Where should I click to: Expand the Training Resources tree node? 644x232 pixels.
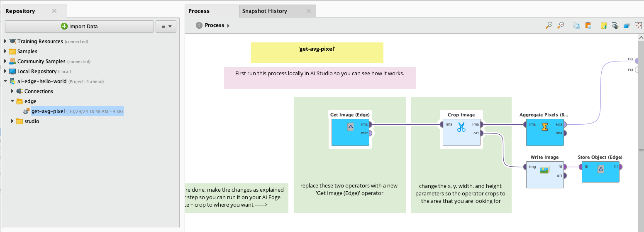[x=5, y=42]
